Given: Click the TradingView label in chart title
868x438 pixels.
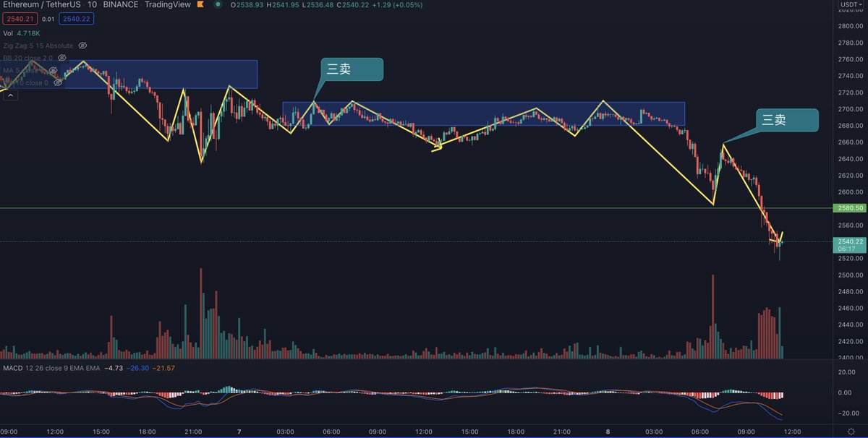Looking at the screenshot, I should tap(168, 4).
